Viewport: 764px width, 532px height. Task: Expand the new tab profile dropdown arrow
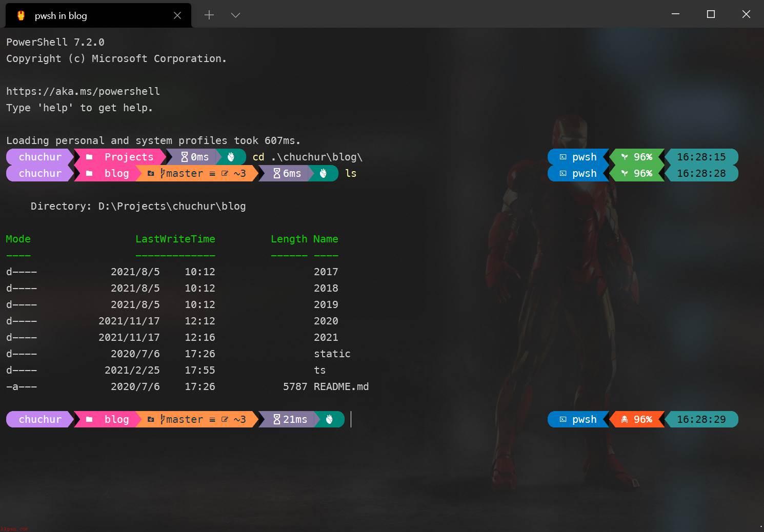pyautogui.click(x=235, y=15)
